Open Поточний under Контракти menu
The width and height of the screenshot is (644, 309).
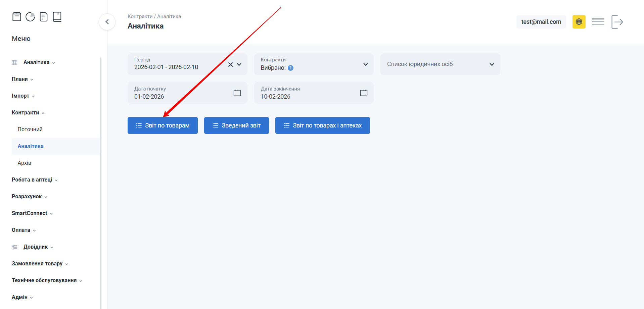coord(30,130)
